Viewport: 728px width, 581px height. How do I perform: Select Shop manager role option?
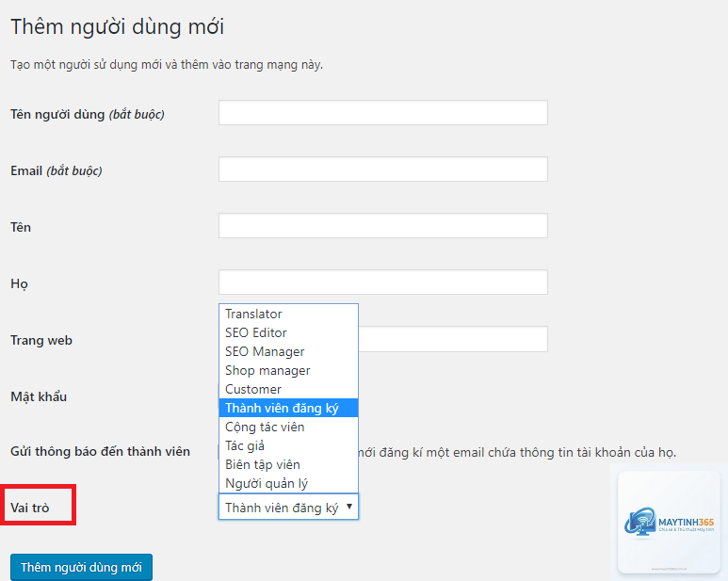click(288, 370)
